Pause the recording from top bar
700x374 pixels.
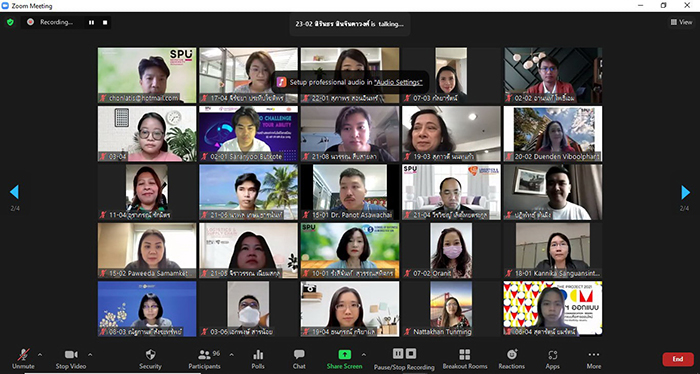[x=92, y=22]
